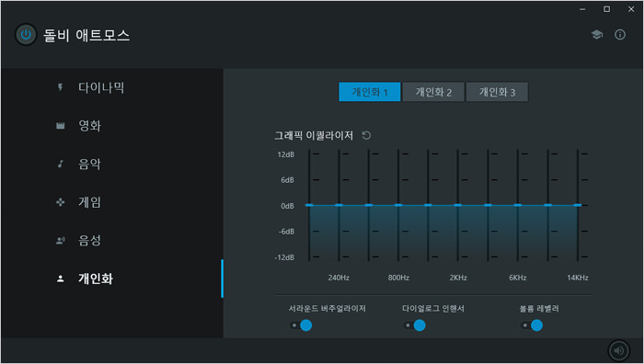The image size is (644, 364).
Task: Click the 240Hz equalizer slider handle
Action: tap(339, 205)
